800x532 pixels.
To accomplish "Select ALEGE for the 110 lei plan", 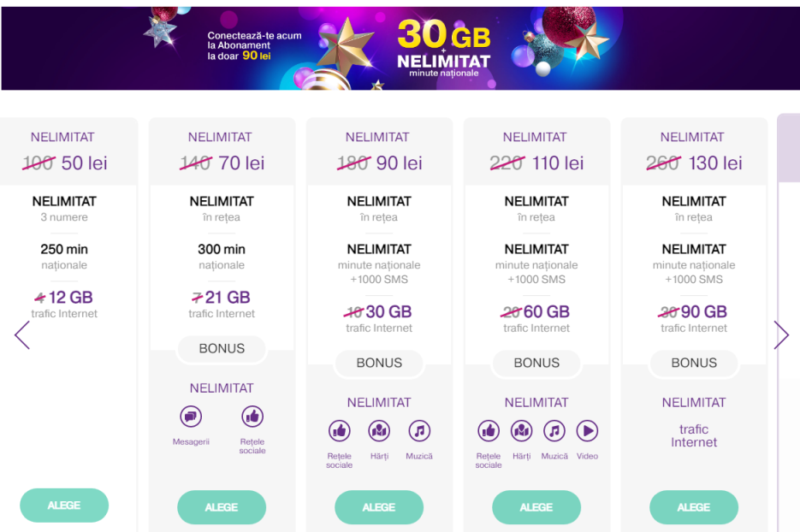I will [x=536, y=507].
